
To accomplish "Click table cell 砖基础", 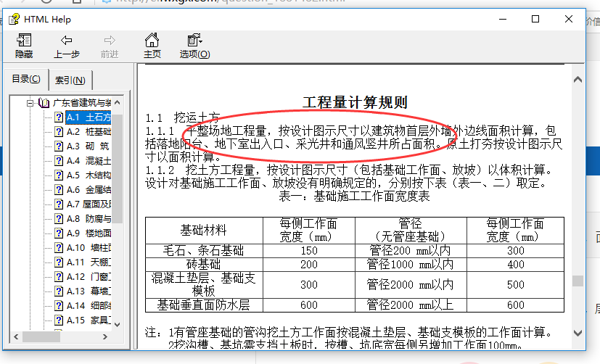I will click(204, 264).
